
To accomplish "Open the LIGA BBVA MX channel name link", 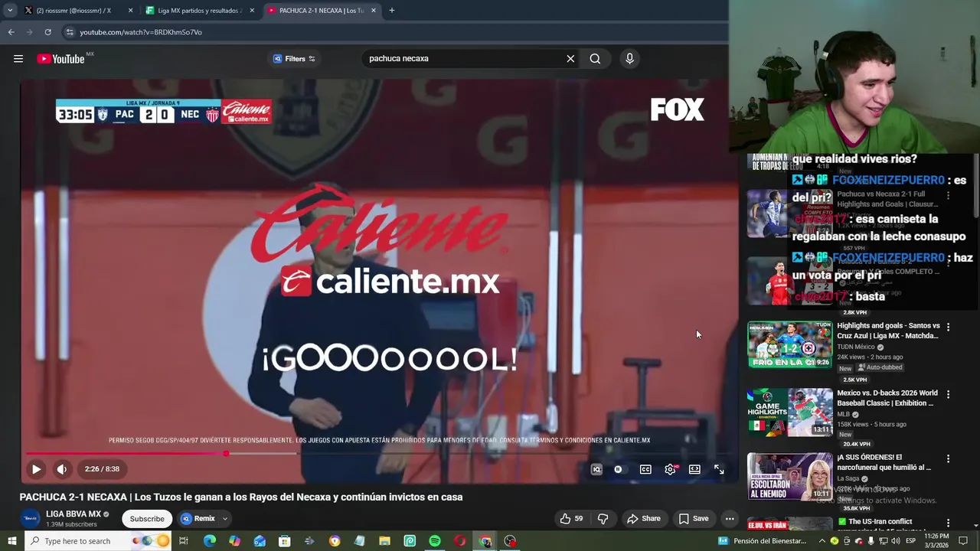I will [x=73, y=514].
